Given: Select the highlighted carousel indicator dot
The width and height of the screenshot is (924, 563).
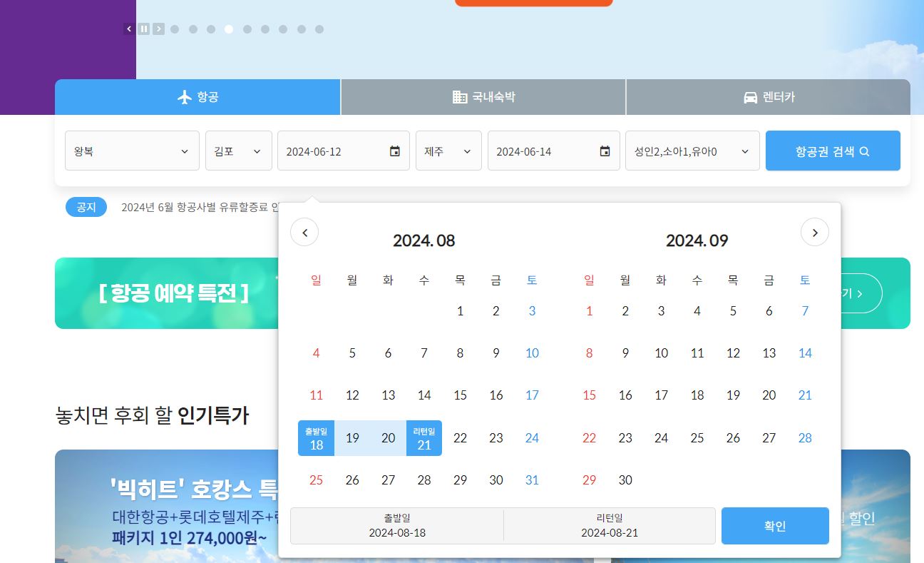Looking at the screenshot, I should pos(229,29).
